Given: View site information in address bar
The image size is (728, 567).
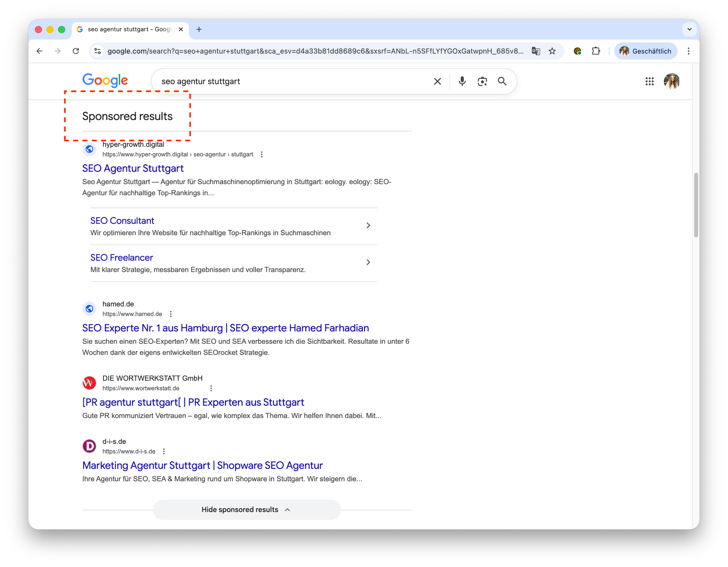Looking at the screenshot, I should (97, 51).
